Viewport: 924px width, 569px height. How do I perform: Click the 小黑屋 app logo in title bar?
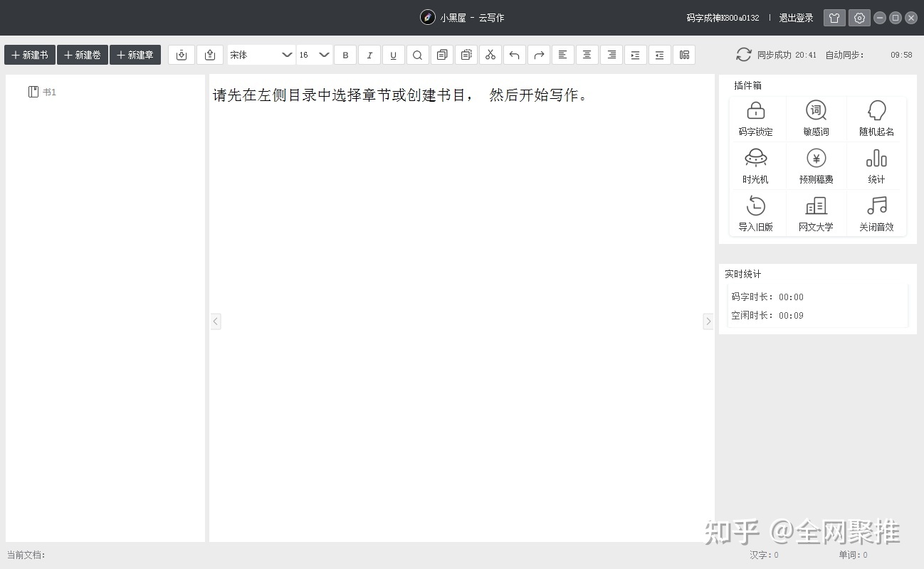click(427, 18)
